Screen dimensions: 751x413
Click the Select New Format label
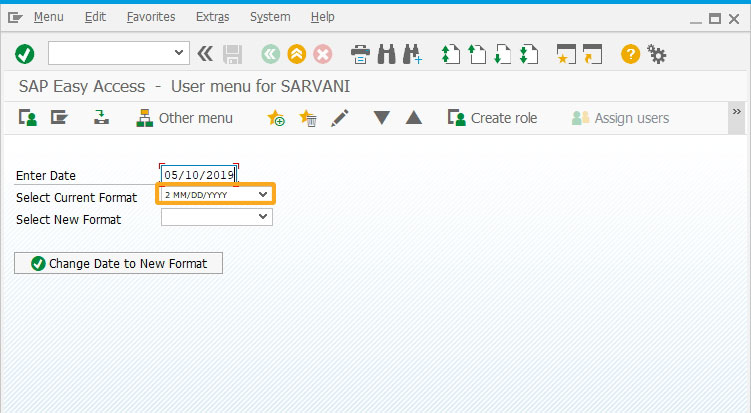[68, 219]
